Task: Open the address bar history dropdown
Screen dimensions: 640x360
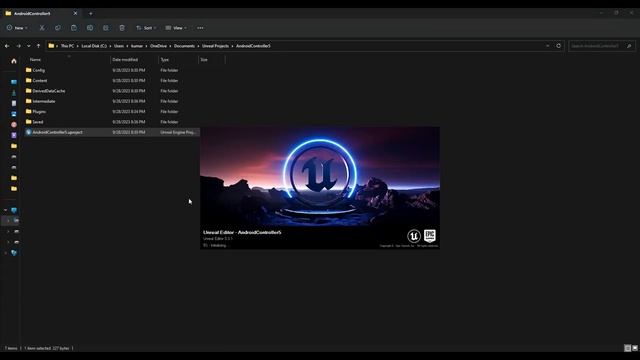Action: coord(547,46)
